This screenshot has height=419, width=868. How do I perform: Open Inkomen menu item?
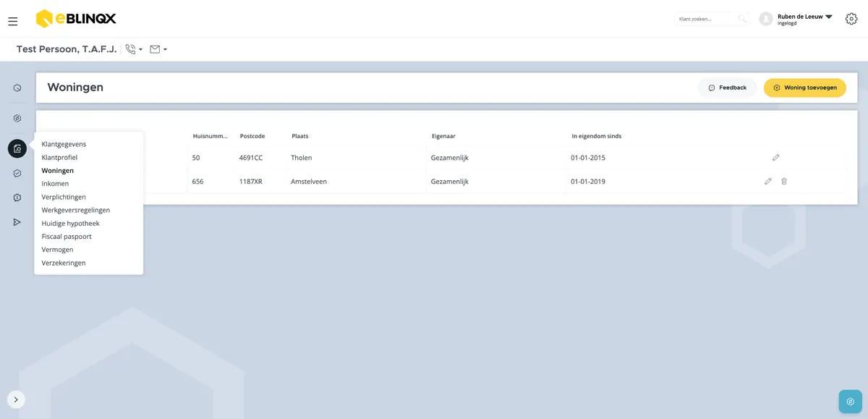[x=56, y=184]
